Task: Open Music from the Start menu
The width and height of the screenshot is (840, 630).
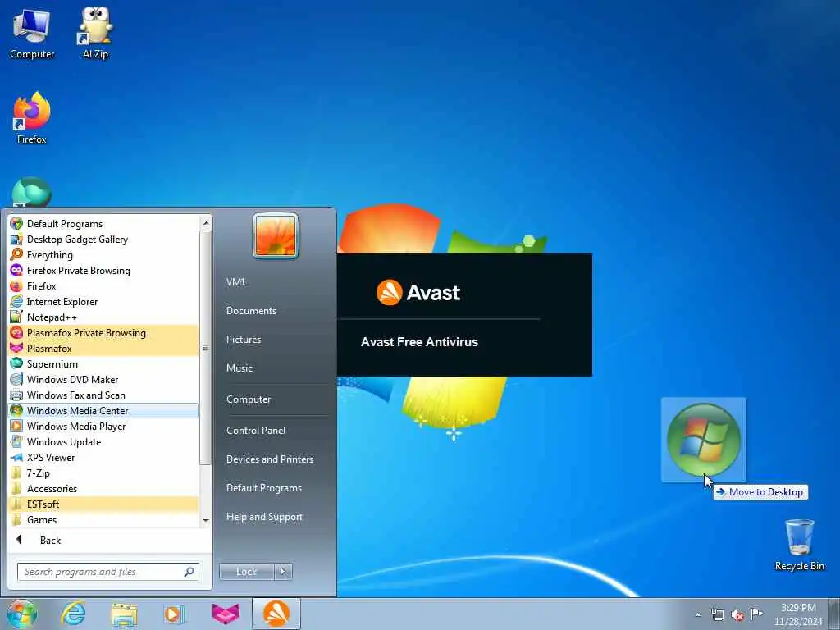Action: (240, 368)
